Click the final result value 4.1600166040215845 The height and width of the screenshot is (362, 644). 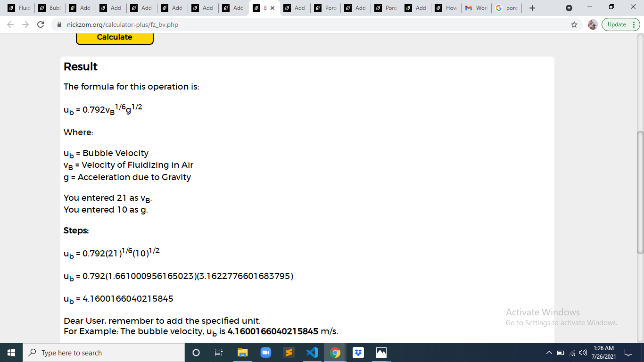click(273, 331)
